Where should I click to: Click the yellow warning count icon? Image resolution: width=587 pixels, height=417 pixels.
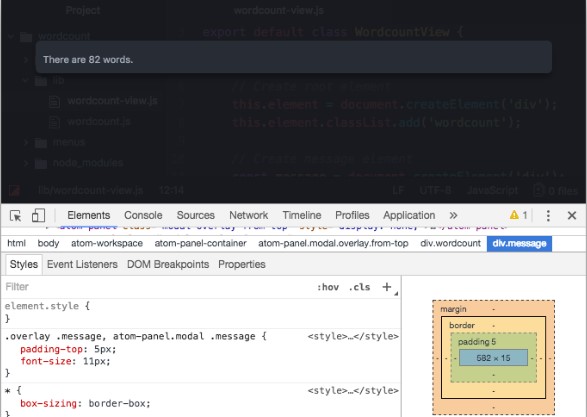click(518, 215)
